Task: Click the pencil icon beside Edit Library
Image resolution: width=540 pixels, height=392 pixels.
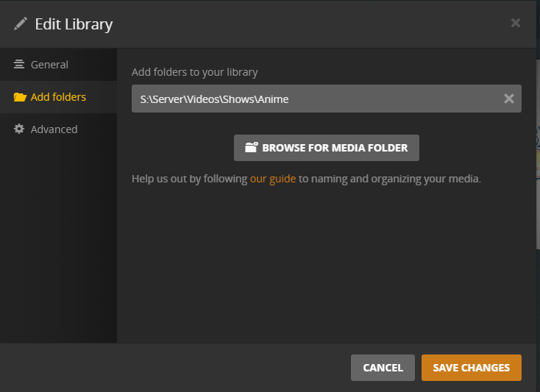Action: pyautogui.click(x=20, y=24)
